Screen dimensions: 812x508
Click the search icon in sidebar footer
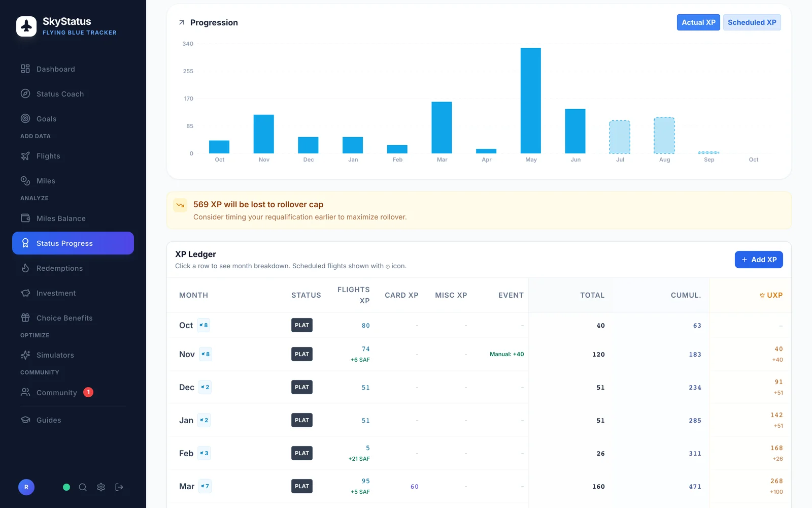coord(83,487)
